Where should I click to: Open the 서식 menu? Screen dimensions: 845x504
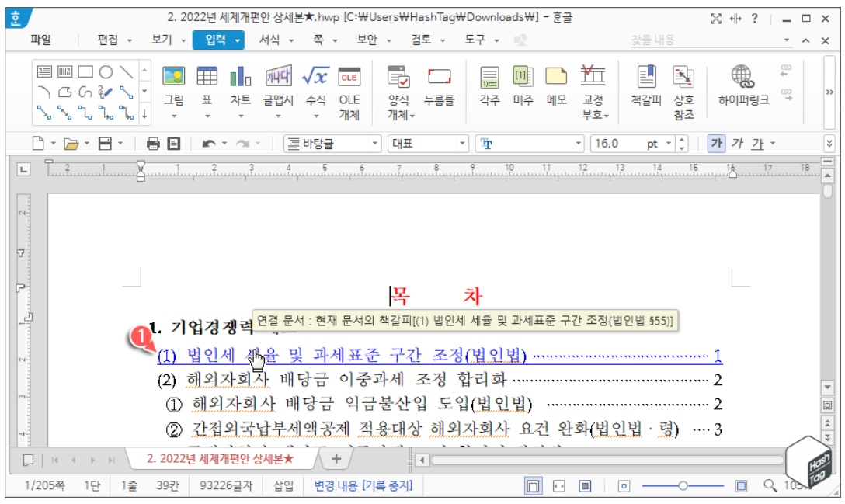269,40
